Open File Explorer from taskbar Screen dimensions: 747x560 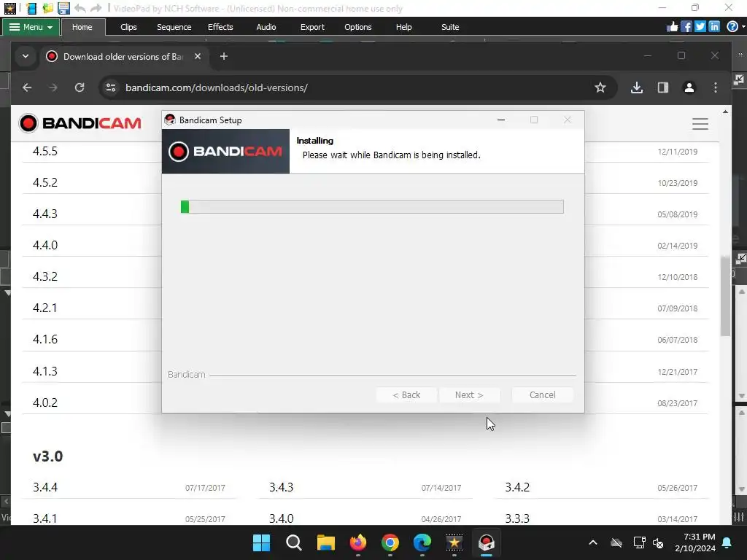coord(326,542)
